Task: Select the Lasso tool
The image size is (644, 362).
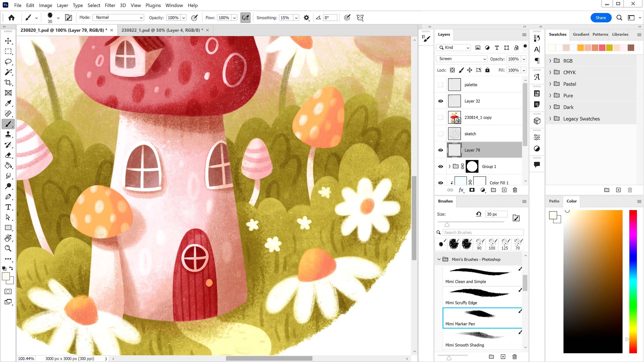Action: pyautogui.click(x=8, y=62)
